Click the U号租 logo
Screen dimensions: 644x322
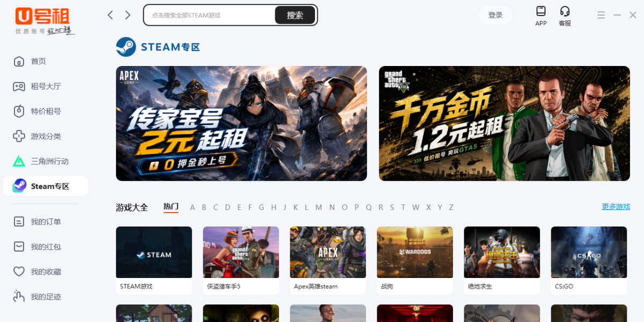point(45,21)
